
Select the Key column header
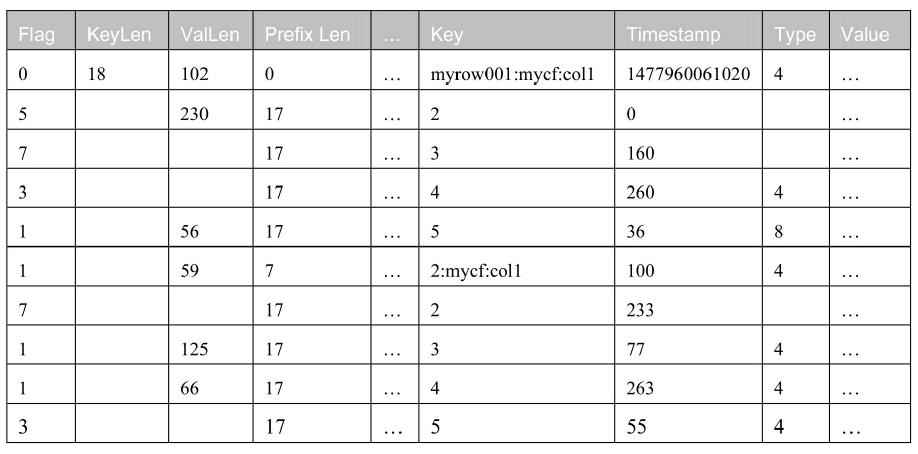(x=516, y=30)
